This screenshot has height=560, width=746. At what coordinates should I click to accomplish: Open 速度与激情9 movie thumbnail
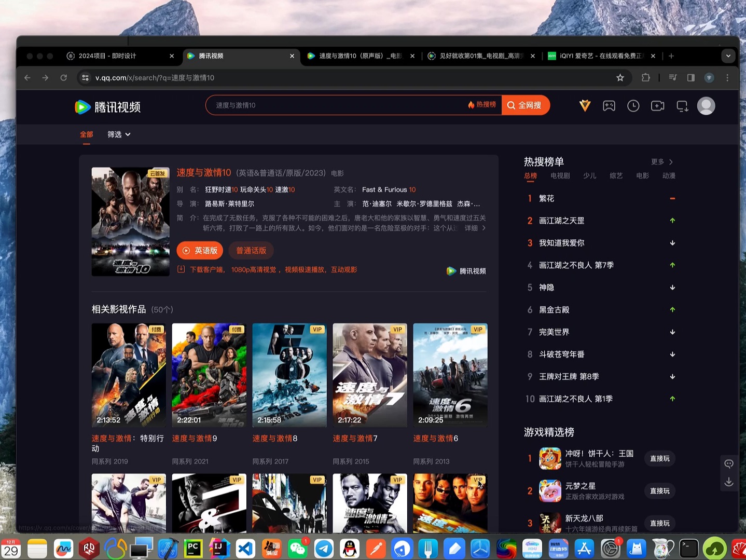(x=209, y=375)
